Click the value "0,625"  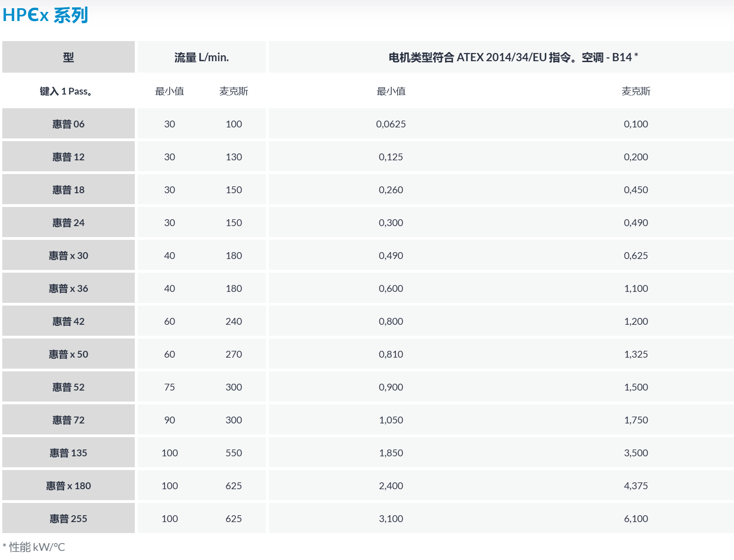click(636, 256)
